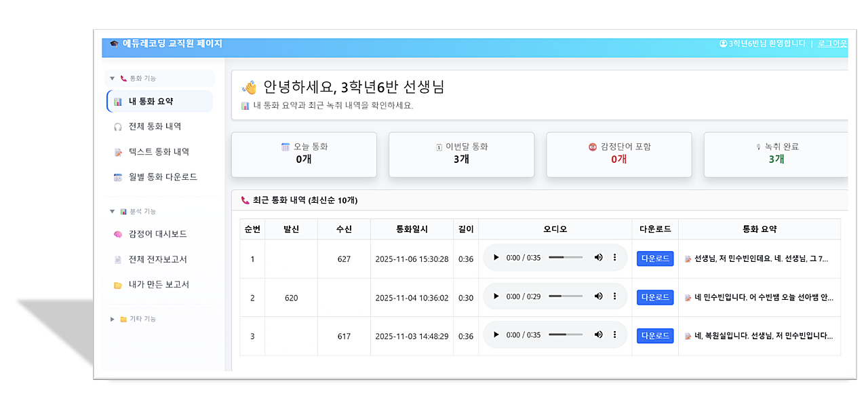Collapse the 통화 기능 sidebar section
The height and width of the screenshot is (403, 868).
point(113,79)
